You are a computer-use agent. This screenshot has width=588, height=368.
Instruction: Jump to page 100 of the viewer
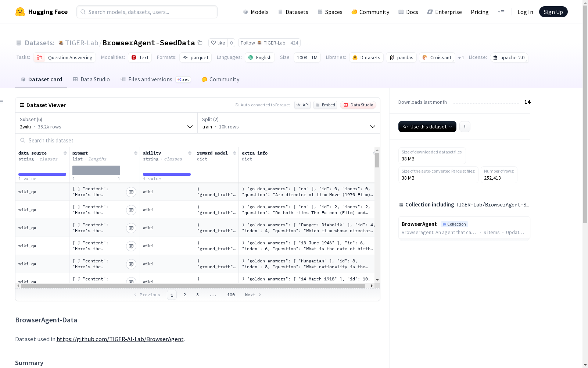point(231,295)
